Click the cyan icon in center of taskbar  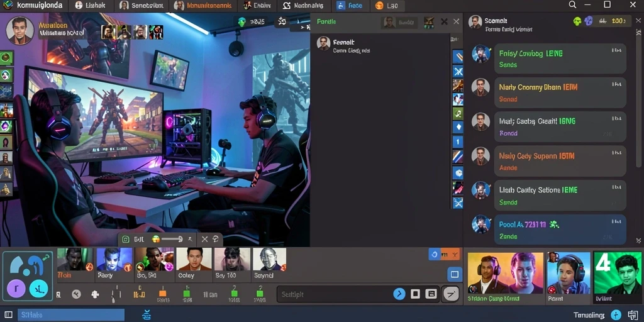147,315
